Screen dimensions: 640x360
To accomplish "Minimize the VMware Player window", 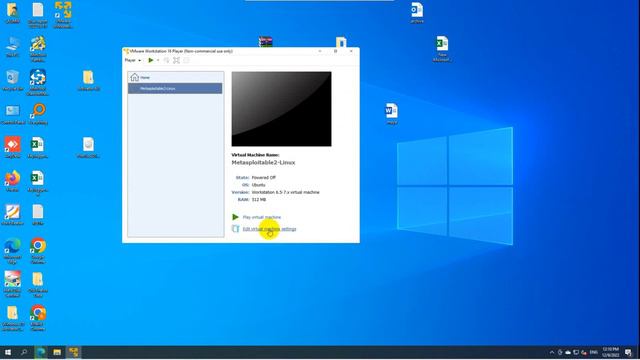I will pos(320,51).
